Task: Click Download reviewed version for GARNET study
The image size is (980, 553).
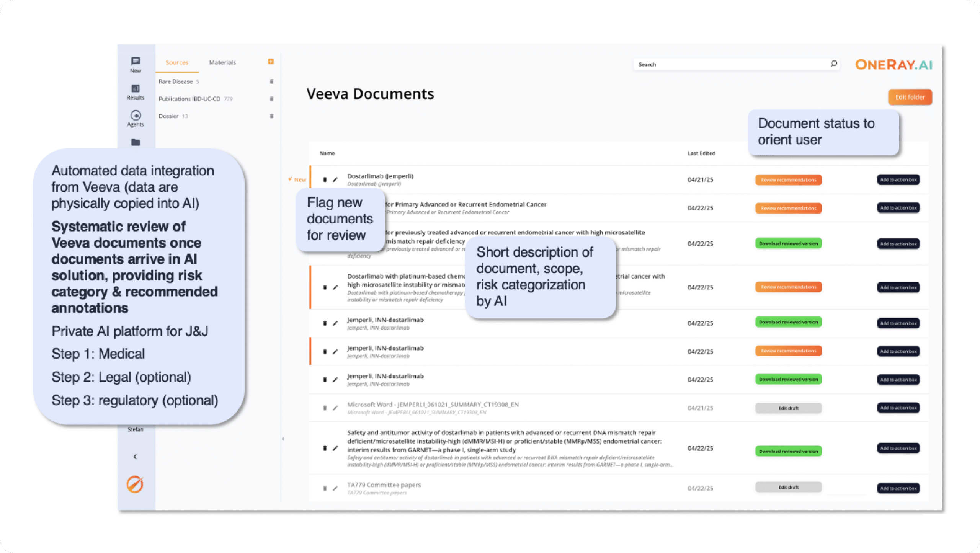Action: (x=788, y=452)
